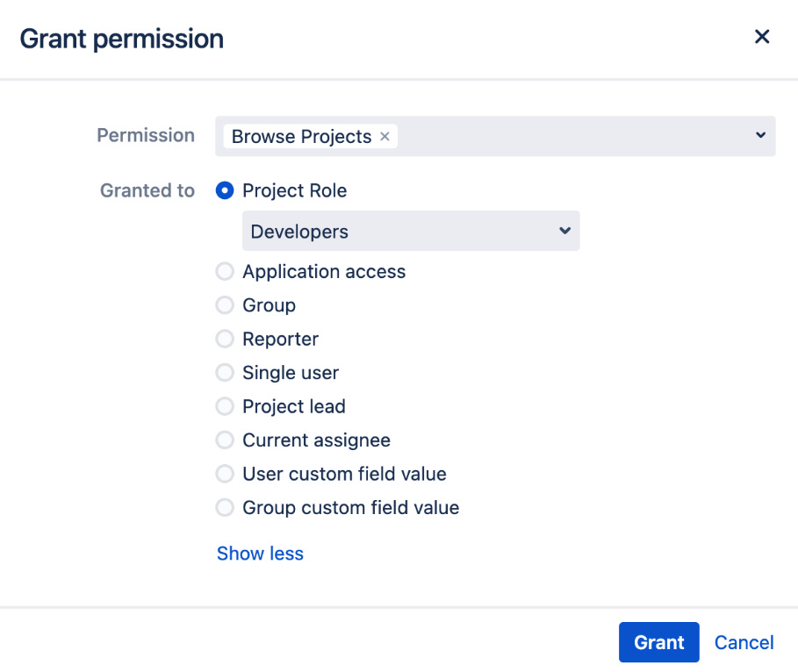Select Project lead radio button
798x672 pixels.
coord(225,406)
